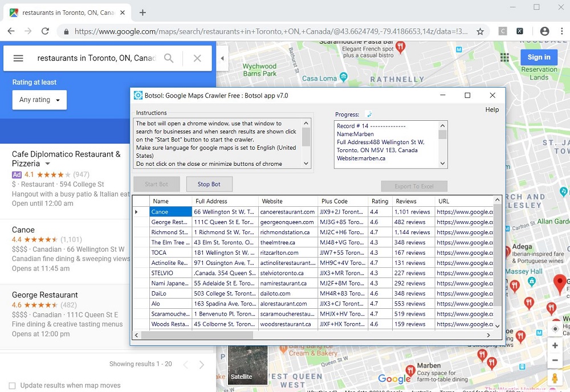Open George Restaurant listing in Maps
The image size is (570, 392).
44,295
